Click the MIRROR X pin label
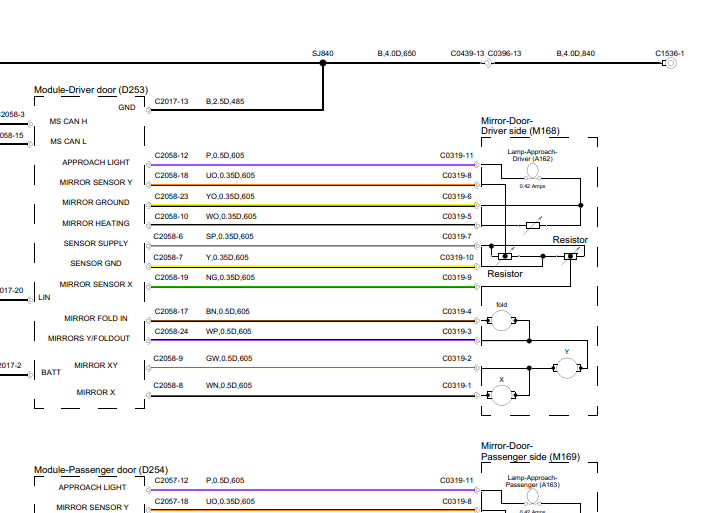 pyautogui.click(x=96, y=392)
